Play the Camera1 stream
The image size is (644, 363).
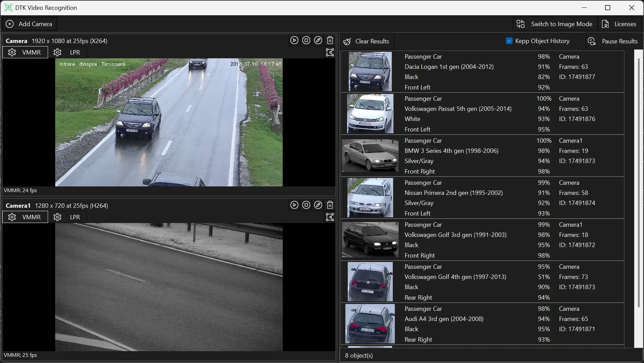tap(294, 205)
